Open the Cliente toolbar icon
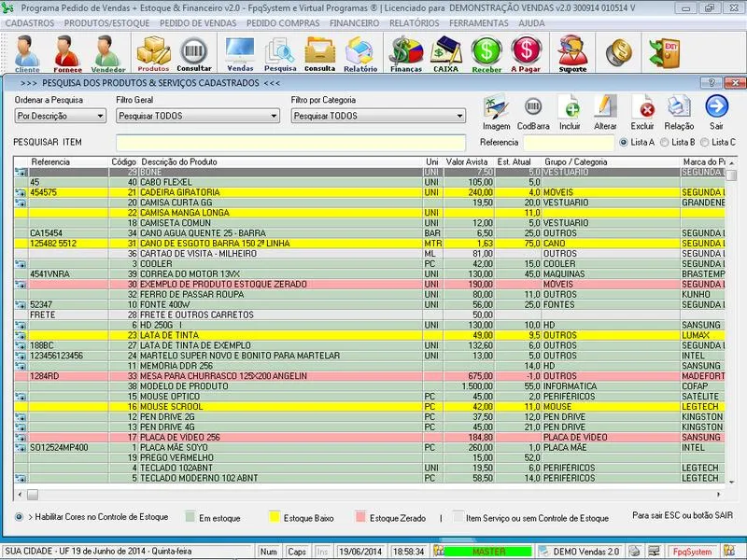Viewport: 747px width, 560px height. [x=27, y=52]
